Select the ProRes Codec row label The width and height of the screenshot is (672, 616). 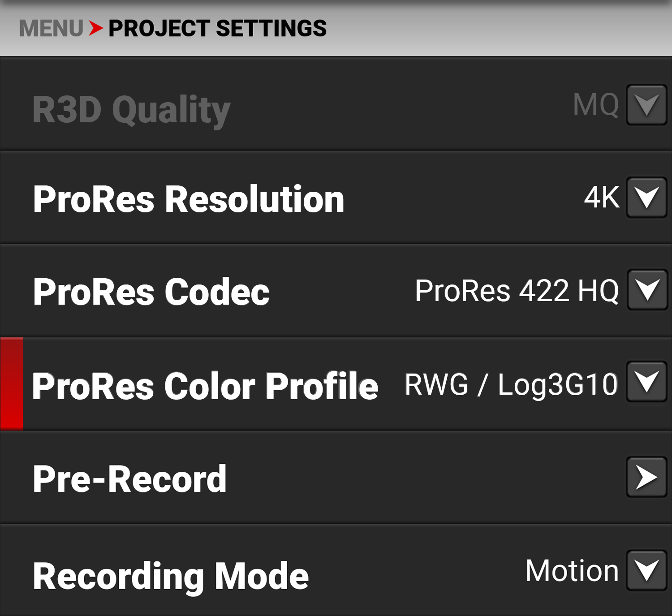click(x=151, y=292)
